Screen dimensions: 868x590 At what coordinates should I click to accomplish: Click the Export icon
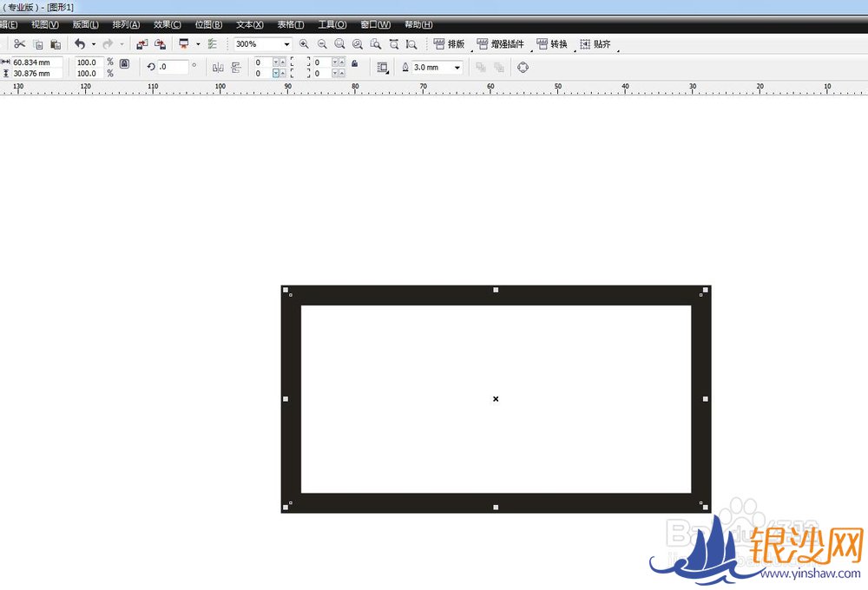[x=159, y=43]
